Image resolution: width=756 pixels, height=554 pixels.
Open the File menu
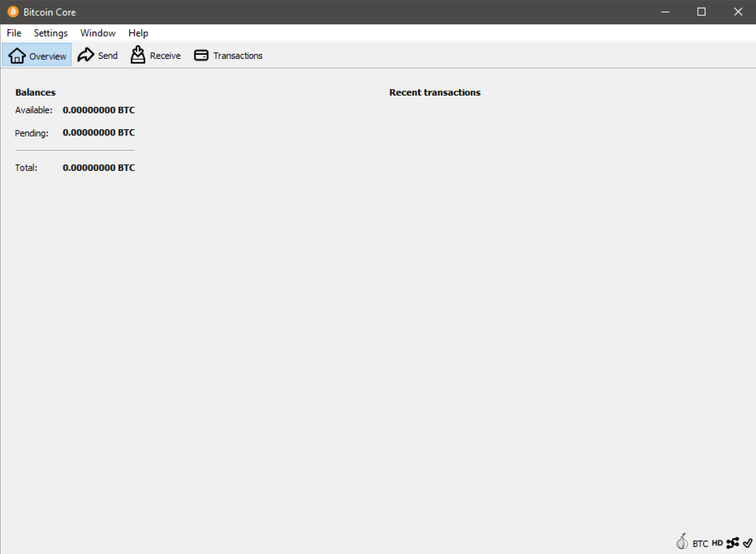14,33
